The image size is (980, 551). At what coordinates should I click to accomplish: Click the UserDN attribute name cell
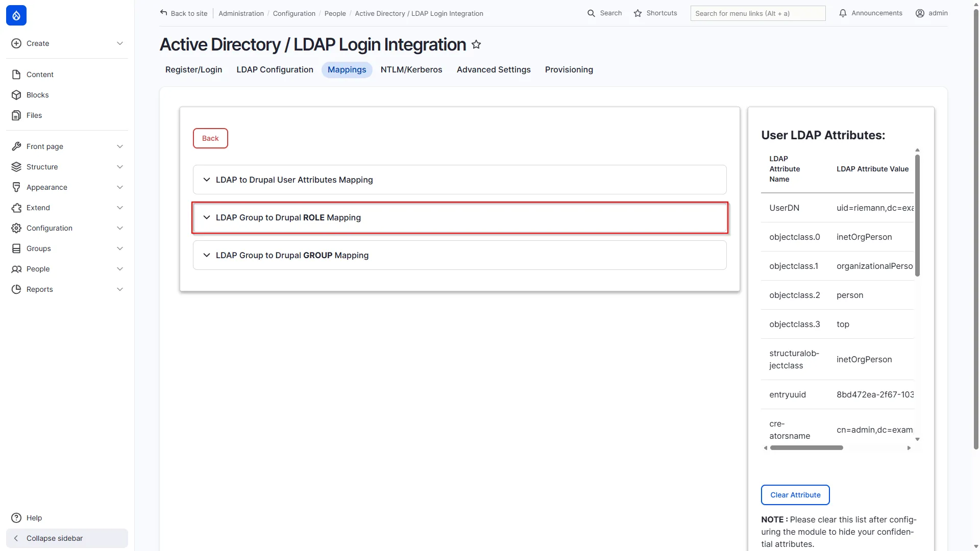[x=785, y=208]
